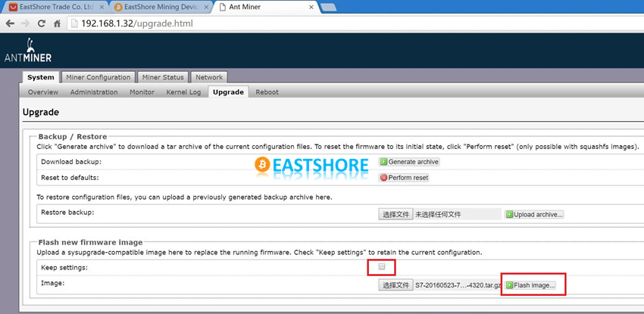This screenshot has height=314, width=644.
Task: Go to Monitor subtab
Action: pos(142,92)
